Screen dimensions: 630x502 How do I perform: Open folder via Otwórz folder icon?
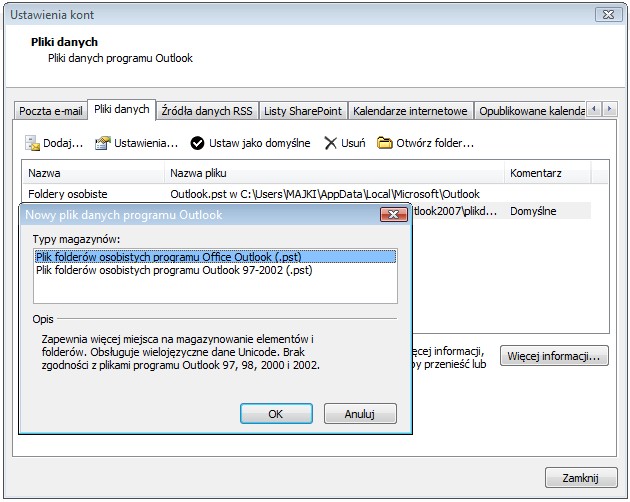(385, 144)
